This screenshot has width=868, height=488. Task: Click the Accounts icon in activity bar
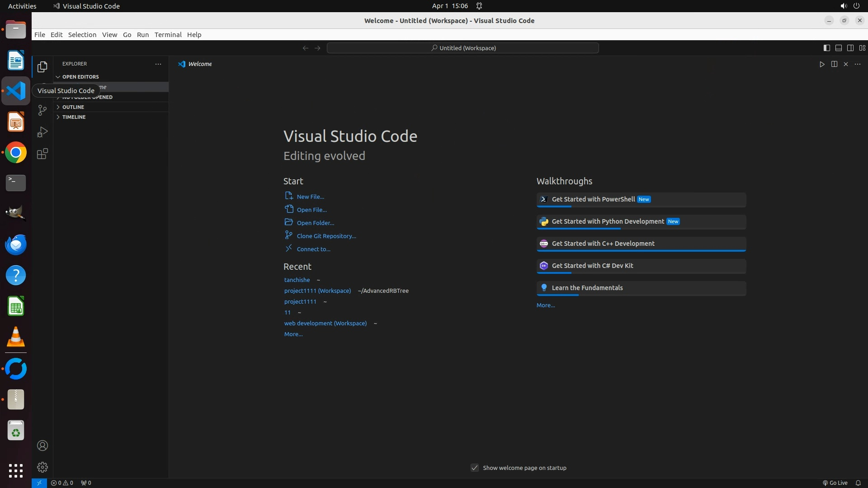point(42,446)
